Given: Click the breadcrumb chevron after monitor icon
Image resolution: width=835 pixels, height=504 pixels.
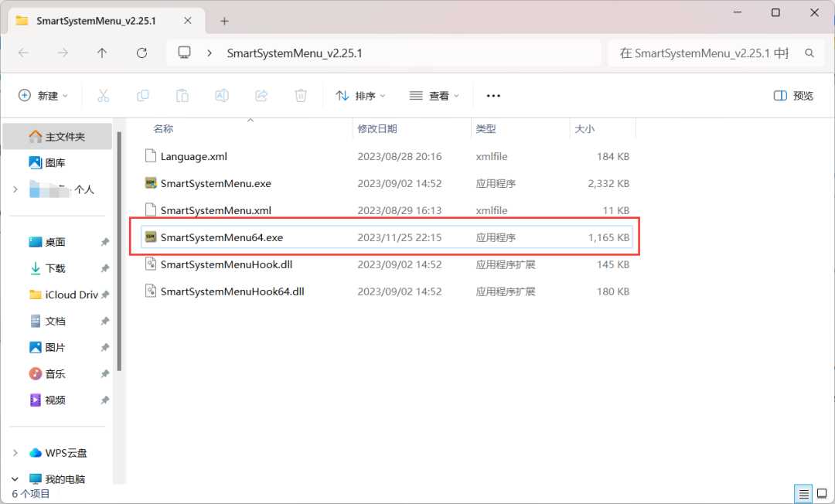Looking at the screenshot, I should tap(210, 53).
